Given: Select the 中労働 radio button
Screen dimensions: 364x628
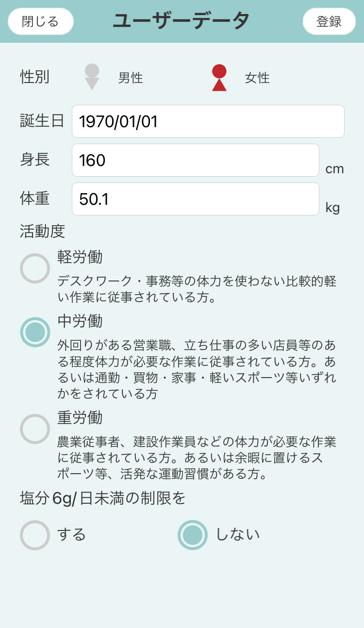Looking at the screenshot, I should coord(35,332).
